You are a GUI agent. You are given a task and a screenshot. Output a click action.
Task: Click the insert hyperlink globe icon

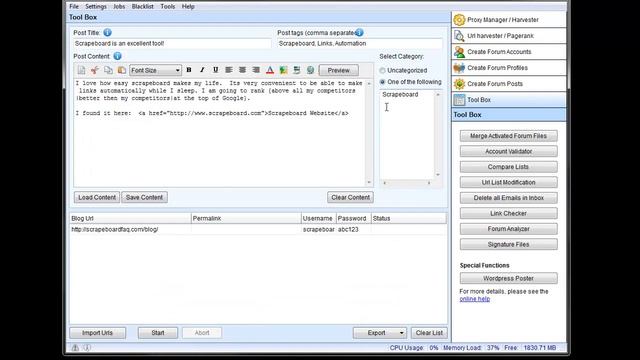[310, 70]
